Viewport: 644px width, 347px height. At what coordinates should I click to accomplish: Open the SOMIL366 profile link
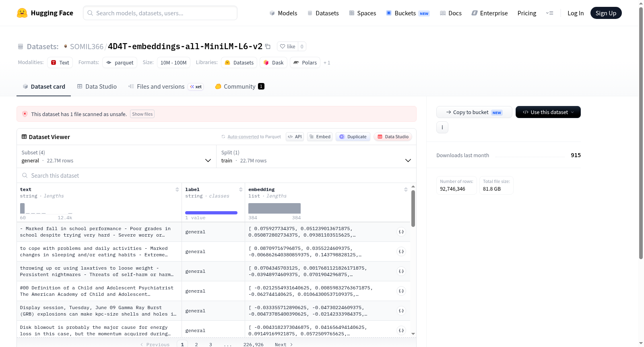87,46
